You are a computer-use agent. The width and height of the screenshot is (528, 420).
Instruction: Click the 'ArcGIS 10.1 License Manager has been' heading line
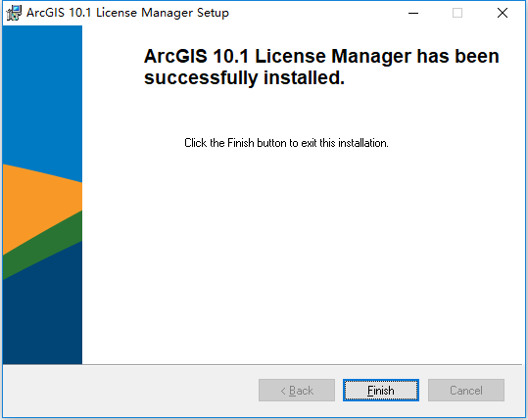[321, 56]
